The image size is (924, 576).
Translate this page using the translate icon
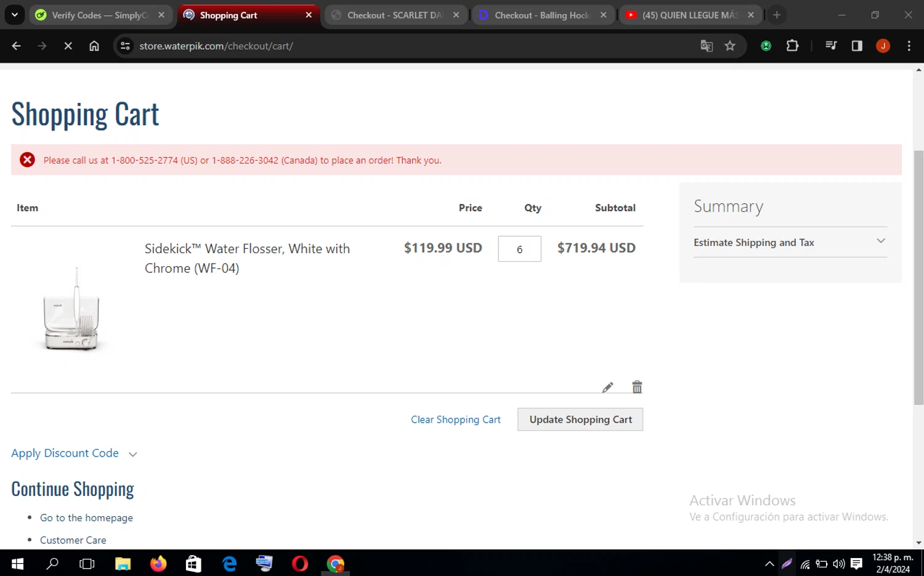point(707,46)
